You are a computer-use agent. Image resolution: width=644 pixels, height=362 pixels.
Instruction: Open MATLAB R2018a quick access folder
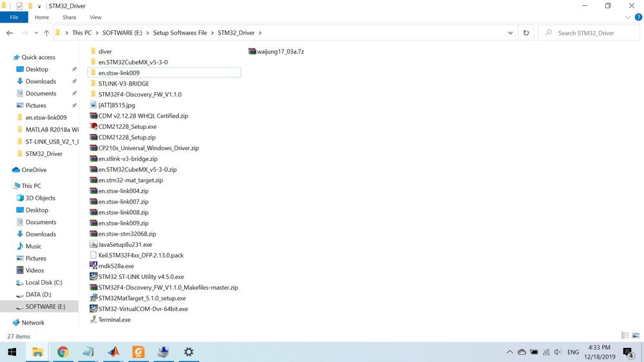tap(48, 129)
